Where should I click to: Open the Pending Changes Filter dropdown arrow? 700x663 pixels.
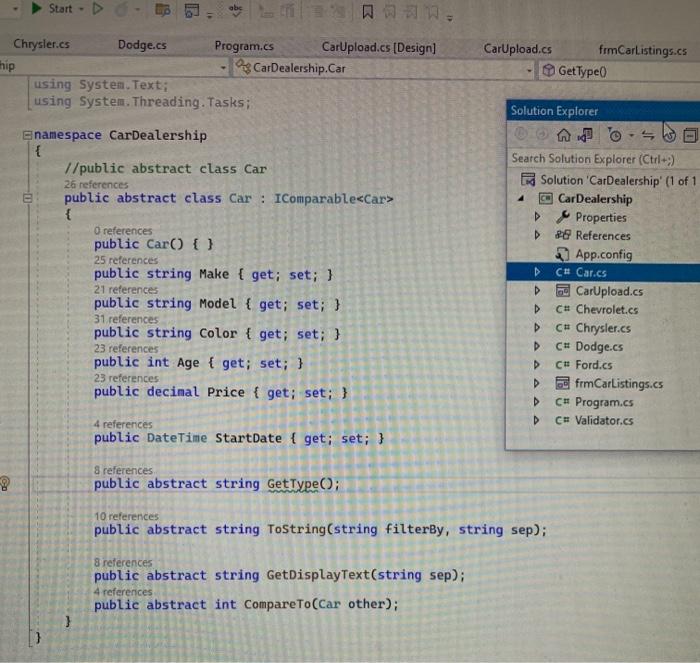coord(631,135)
